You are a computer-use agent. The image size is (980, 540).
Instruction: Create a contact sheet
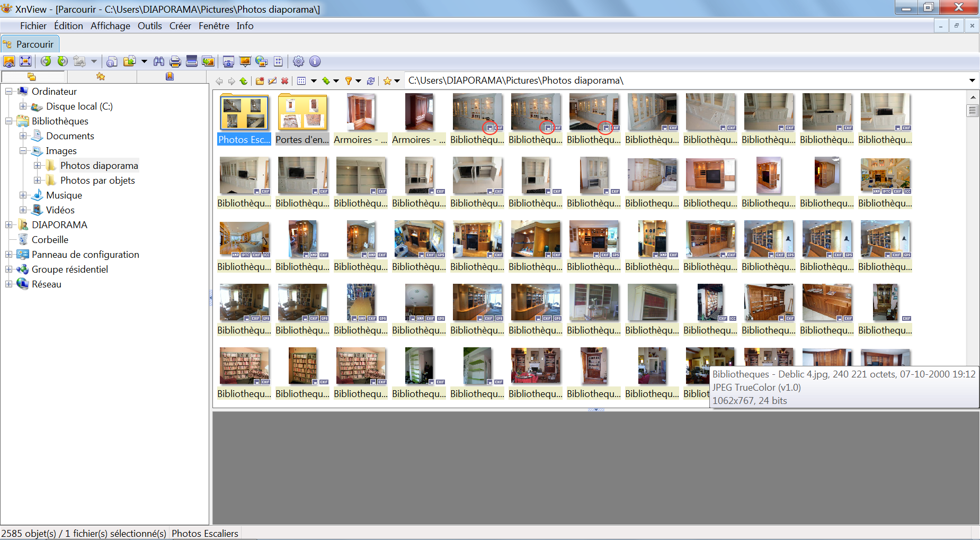(x=278, y=61)
